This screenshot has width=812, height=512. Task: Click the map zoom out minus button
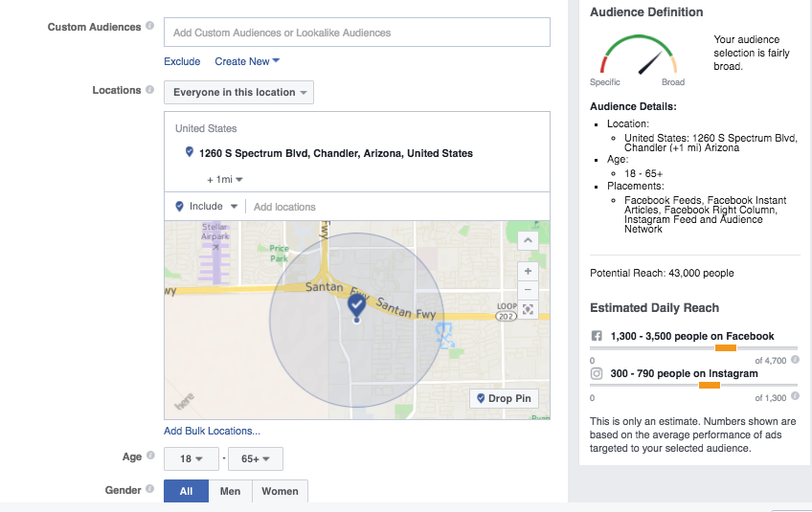pyautogui.click(x=528, y=289)
